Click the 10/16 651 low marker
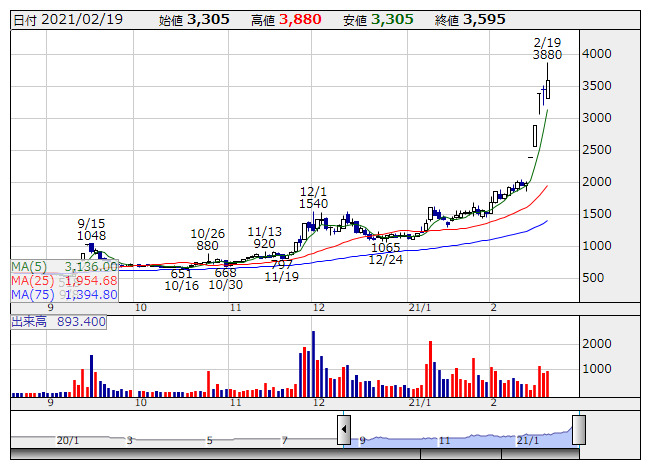 [181, 279]
